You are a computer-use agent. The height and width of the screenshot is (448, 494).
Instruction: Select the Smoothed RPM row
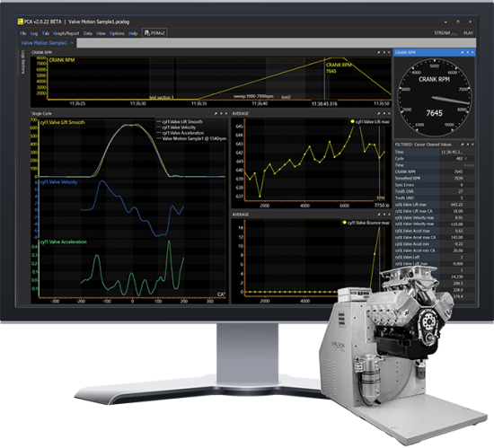tap(434, 178)
